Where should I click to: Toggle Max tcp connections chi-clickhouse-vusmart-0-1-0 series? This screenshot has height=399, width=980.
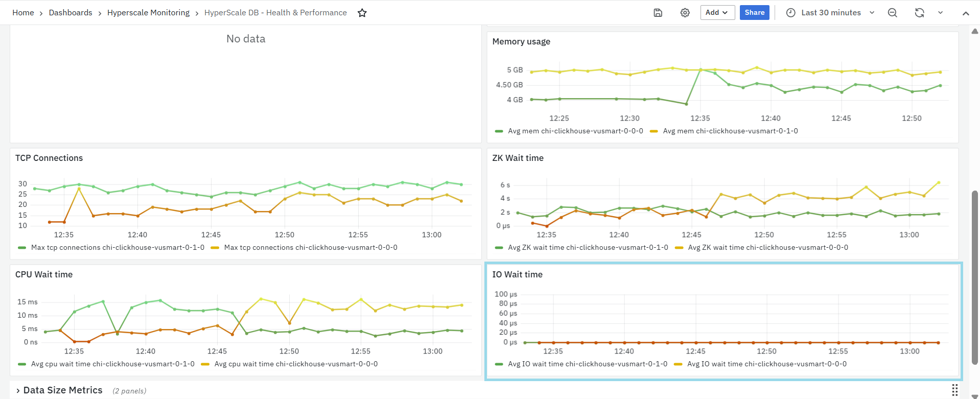[x=118, y=248]
